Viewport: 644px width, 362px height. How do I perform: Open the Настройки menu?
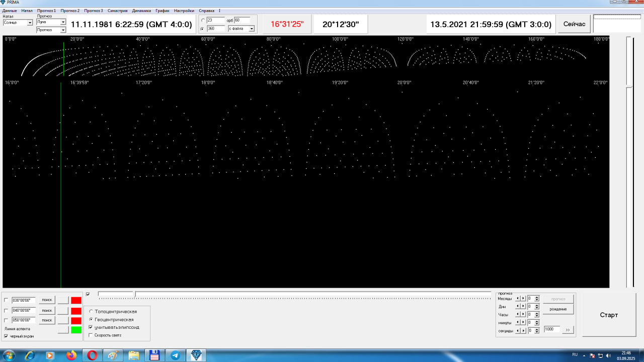184,11
